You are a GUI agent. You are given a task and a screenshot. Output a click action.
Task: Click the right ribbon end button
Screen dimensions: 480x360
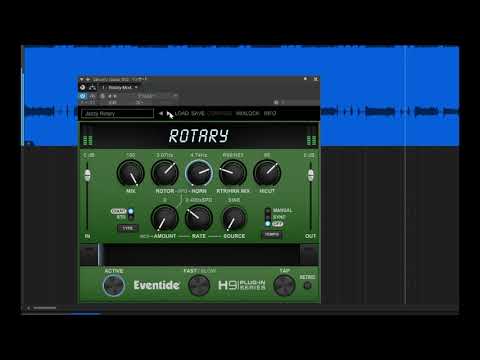point(309,255)
